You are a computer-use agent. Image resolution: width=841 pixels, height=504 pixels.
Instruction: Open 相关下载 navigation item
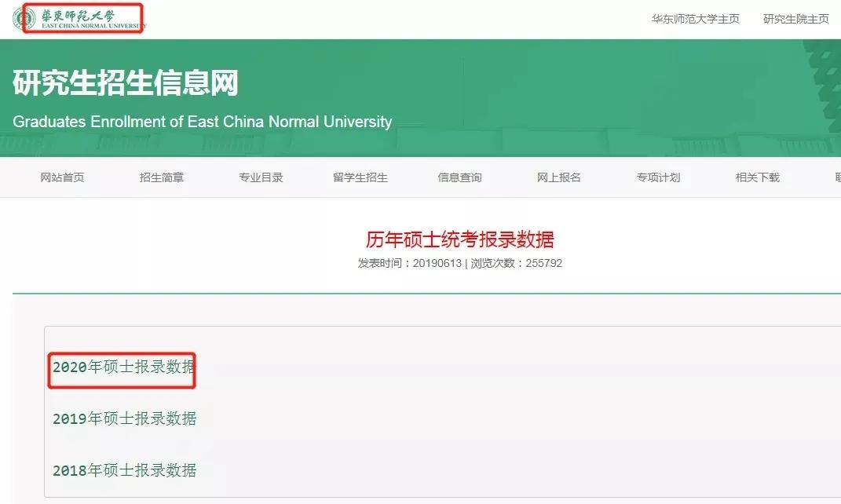point(757,177)
